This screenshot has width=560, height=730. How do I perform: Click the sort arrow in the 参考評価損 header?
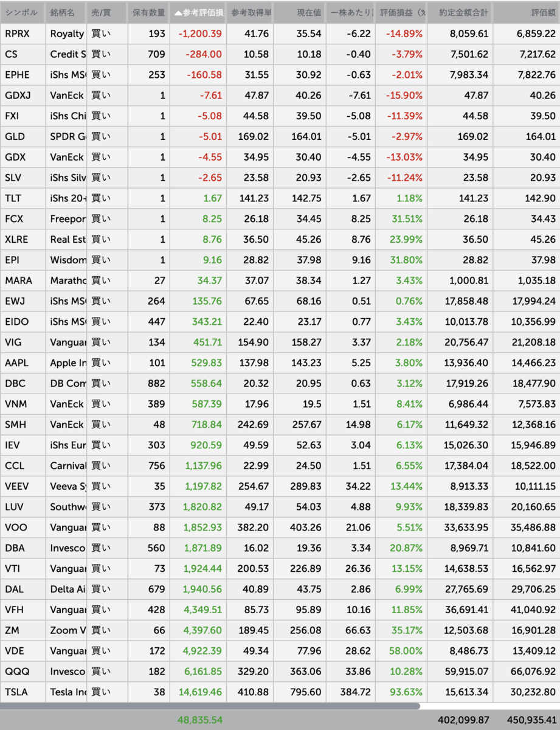[x=178, y=13]
